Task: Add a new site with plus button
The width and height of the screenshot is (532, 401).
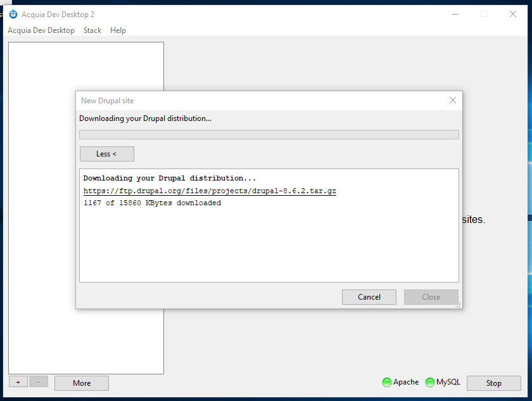Action: coord(18,382)
